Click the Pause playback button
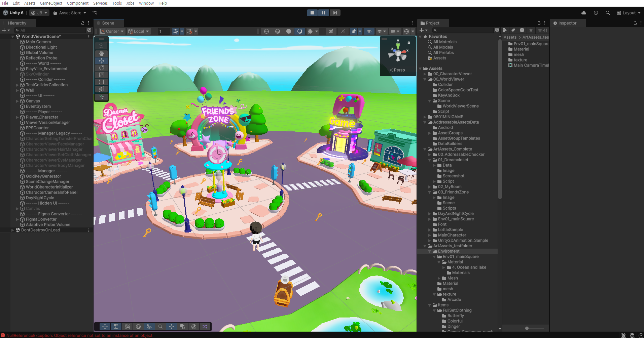 tap(323, 13)
